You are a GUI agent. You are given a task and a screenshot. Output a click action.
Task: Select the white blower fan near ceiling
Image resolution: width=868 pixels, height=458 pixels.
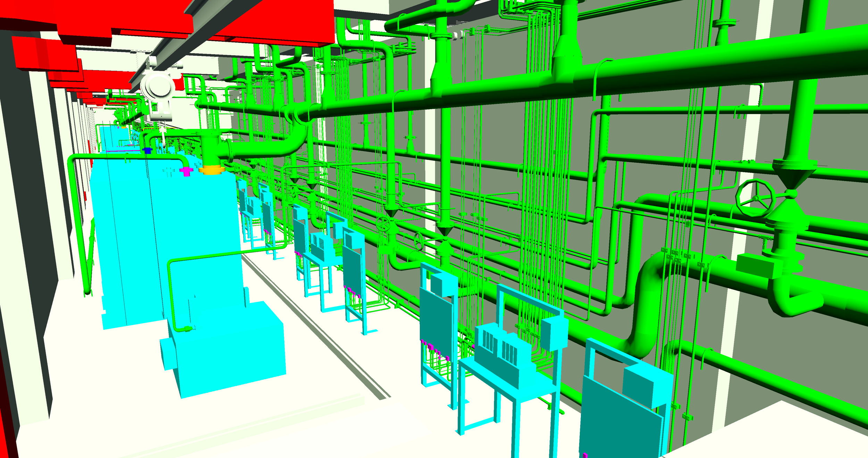[157, 88]
